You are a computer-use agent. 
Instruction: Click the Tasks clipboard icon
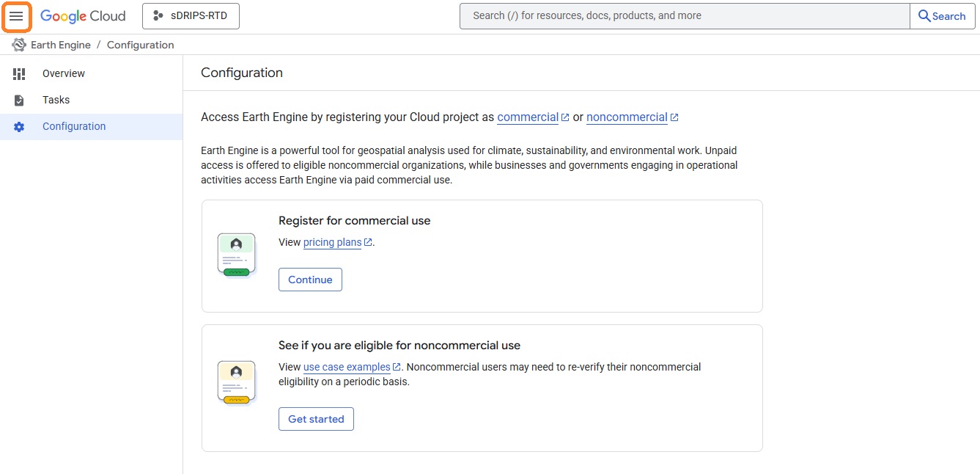coord(19,100)
